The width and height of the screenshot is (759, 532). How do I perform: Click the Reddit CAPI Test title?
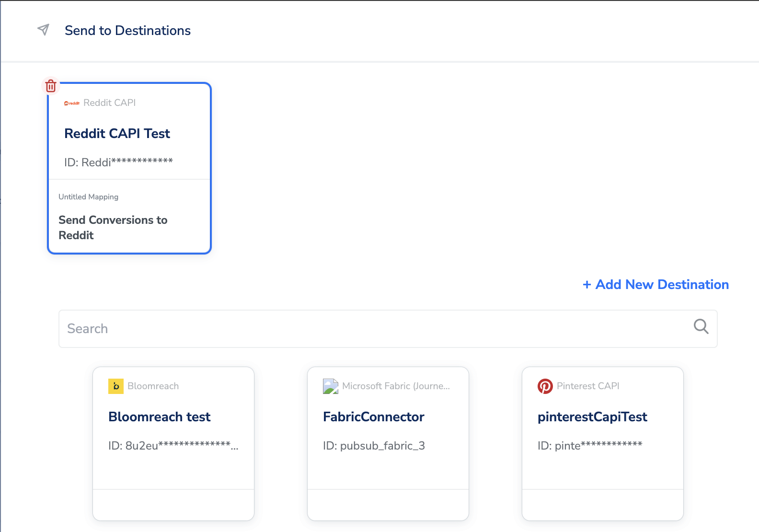(x=117, y=134)
